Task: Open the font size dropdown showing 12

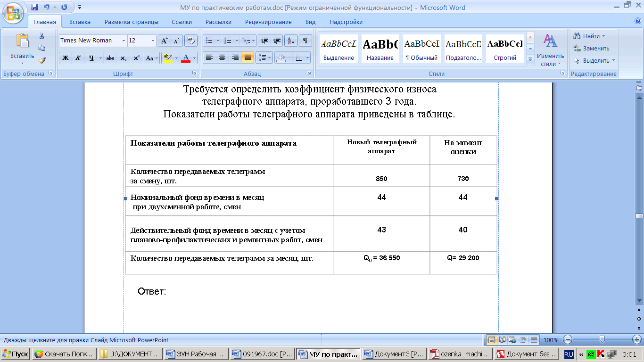Action: click(x=153, y=41)
